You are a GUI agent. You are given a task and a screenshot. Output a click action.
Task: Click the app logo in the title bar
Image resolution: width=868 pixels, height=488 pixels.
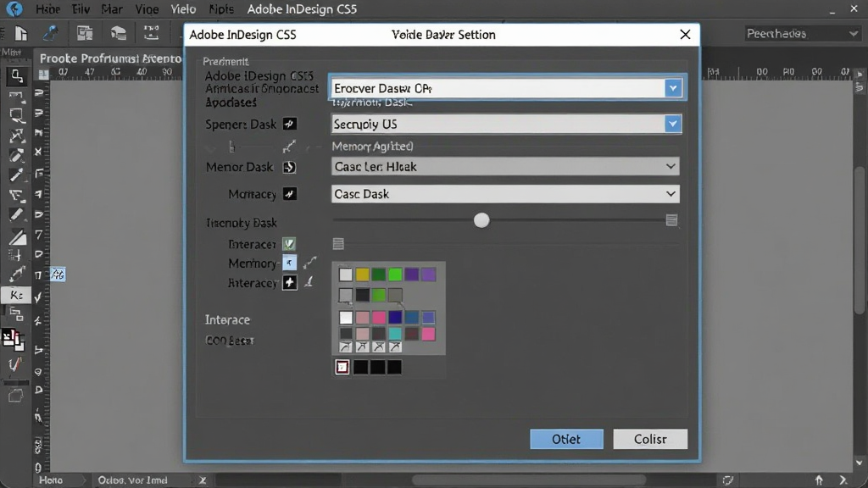coord(14,8)
